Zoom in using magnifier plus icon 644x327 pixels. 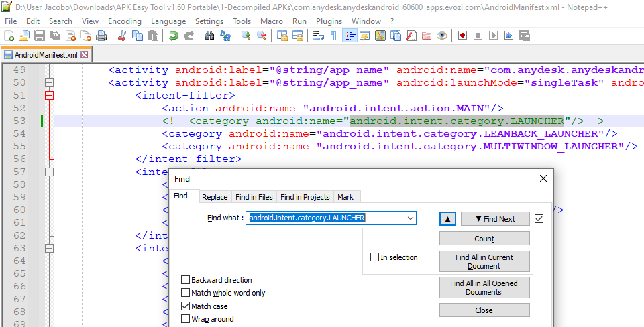[x=246, y=36]
